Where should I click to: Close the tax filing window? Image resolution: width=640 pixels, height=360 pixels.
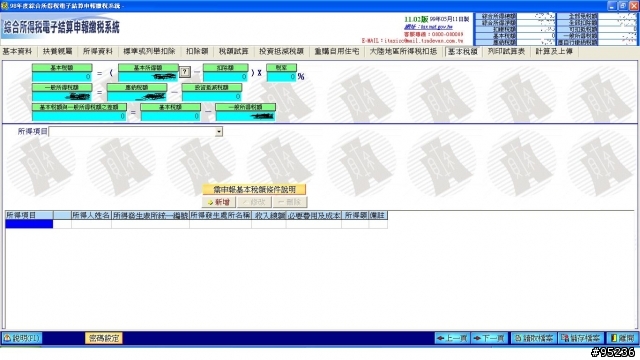634,6
